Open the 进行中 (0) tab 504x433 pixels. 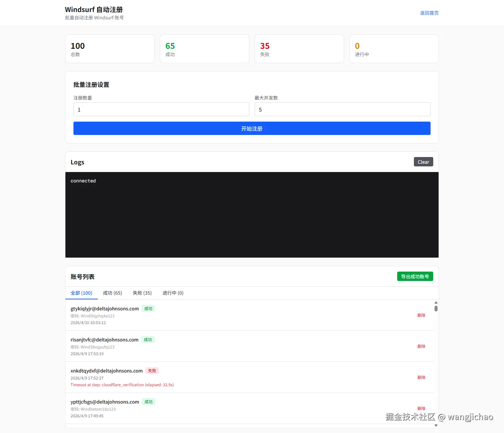pyautogui.click(x=173, y=293)
